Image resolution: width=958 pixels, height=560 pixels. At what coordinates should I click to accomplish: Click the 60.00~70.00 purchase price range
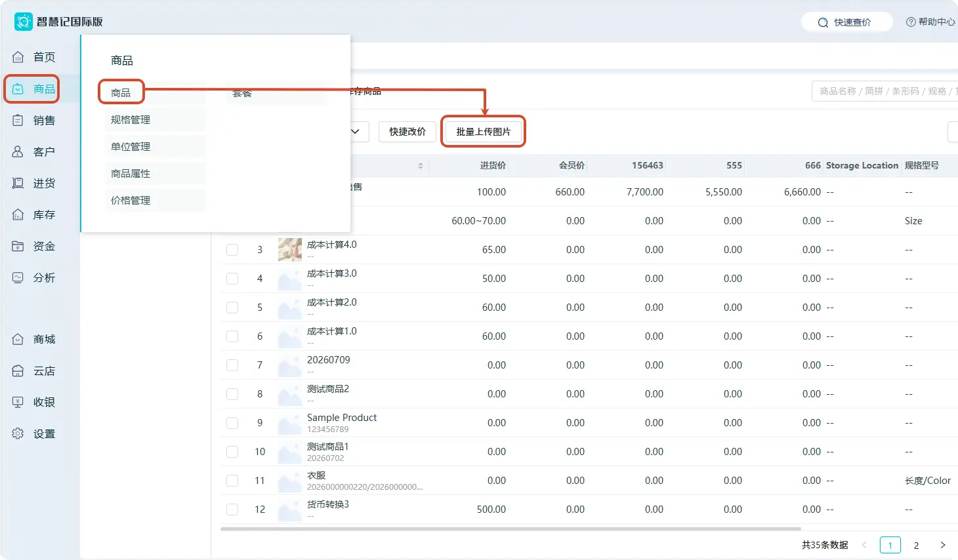[479, 221]
